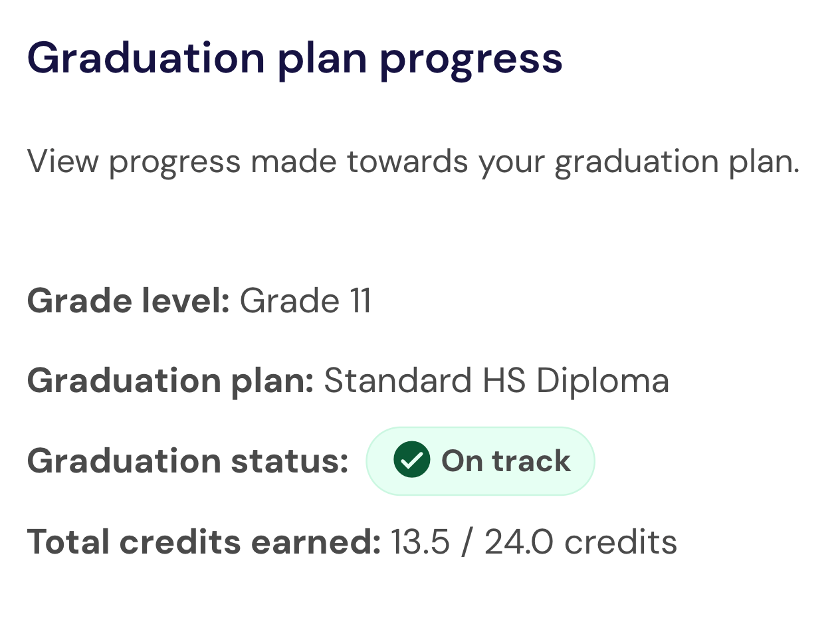Click the 24.0 credits total
The width and height of the screenshot is (840, 630).
tap(518, 542)
